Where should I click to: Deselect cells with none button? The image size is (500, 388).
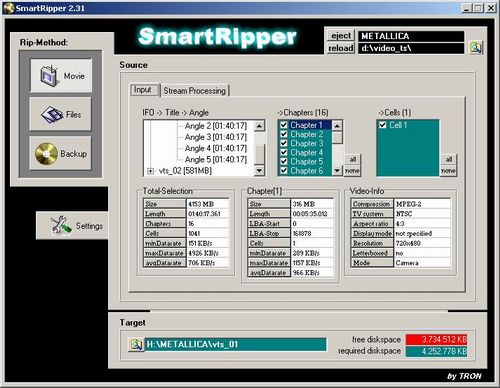(x=448, y=171)
